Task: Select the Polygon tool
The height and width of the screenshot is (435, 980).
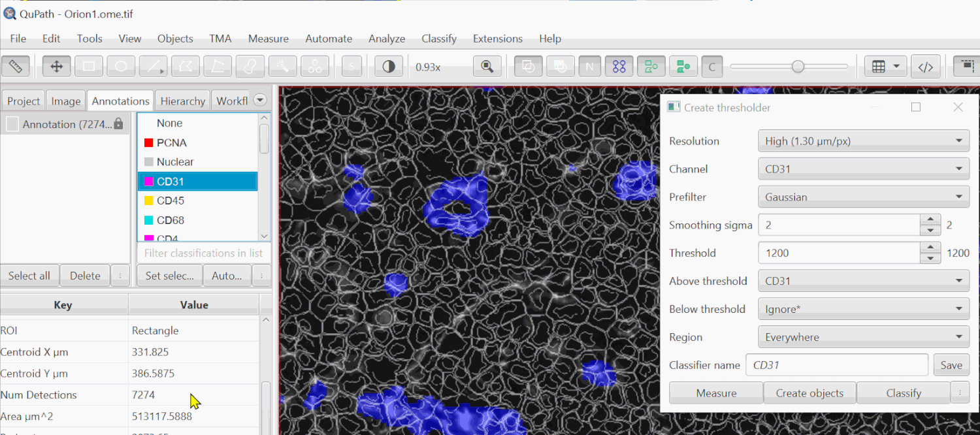Action: click(186, 67)
